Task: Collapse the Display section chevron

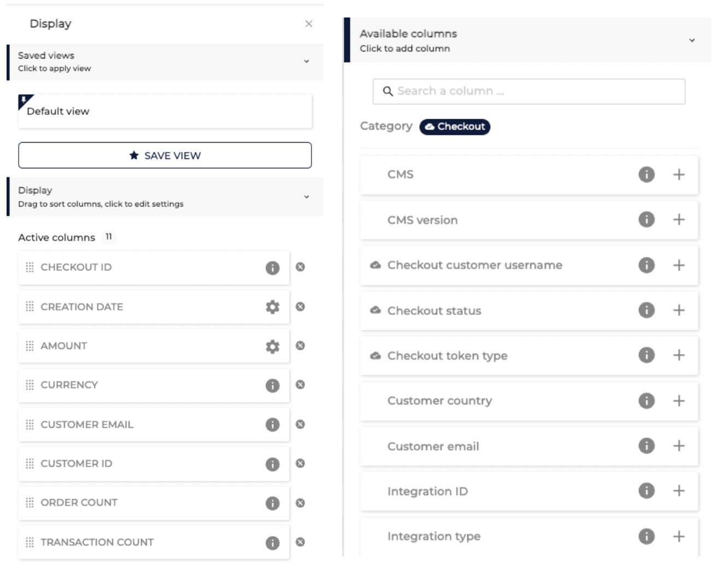Action: (307, 197)
